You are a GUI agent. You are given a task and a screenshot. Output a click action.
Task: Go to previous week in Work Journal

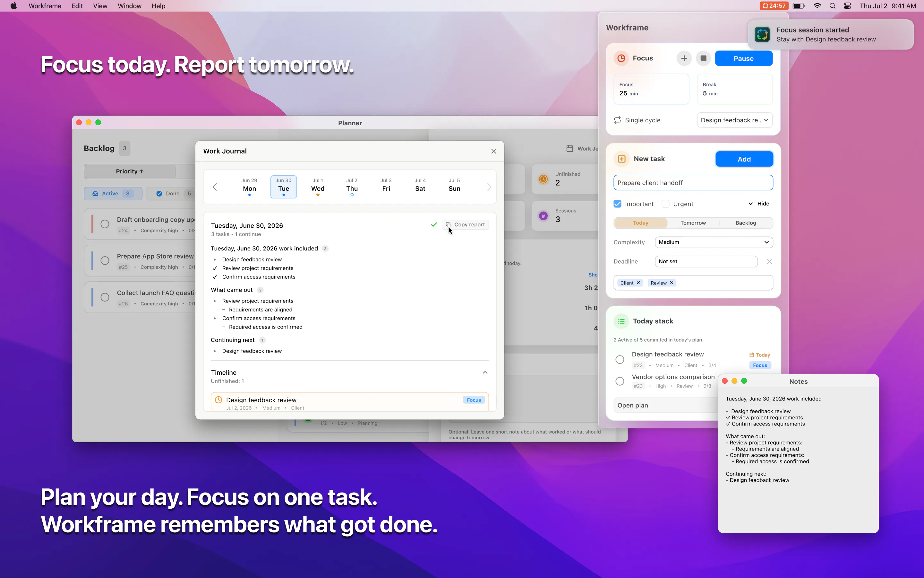coord(215,187)
